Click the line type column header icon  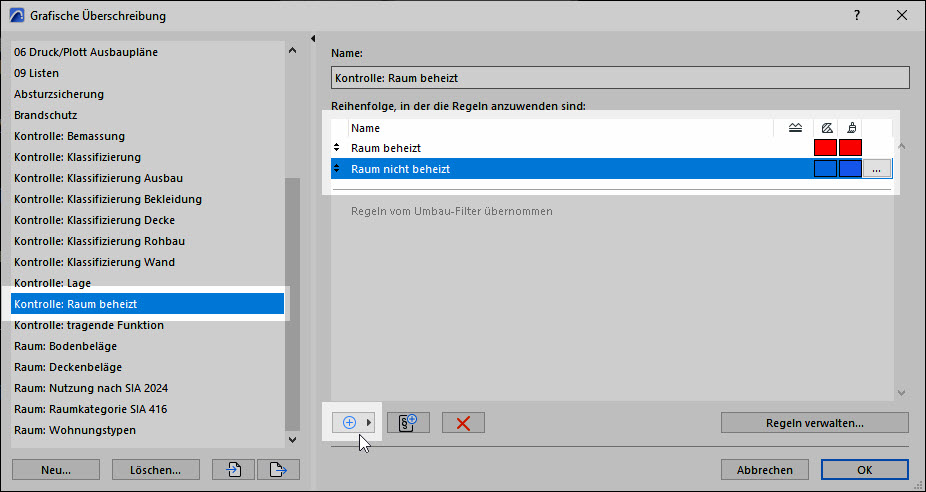(794, 128)
